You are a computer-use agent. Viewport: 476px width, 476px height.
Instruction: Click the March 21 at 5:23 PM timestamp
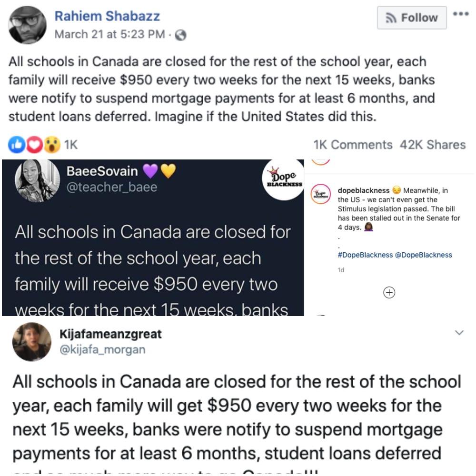[109, 34]
